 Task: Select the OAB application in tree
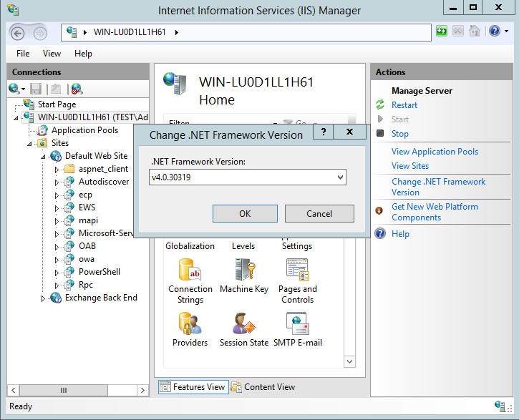[87, 246]
